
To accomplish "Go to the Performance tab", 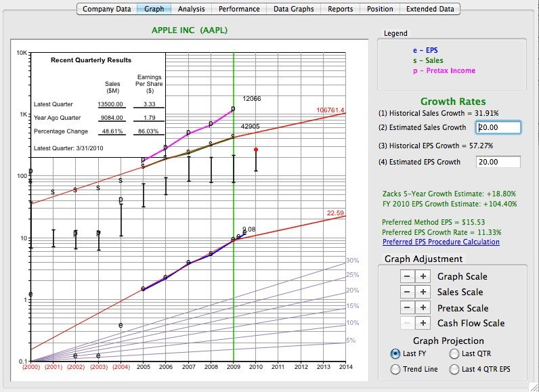I will pyautogui.click(x=239, y=9).
